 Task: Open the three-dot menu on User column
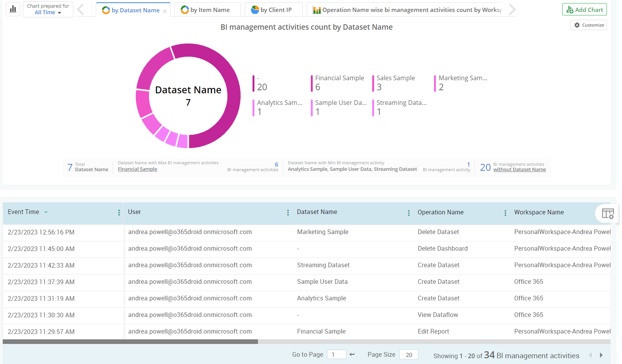[x=288, y=212]
